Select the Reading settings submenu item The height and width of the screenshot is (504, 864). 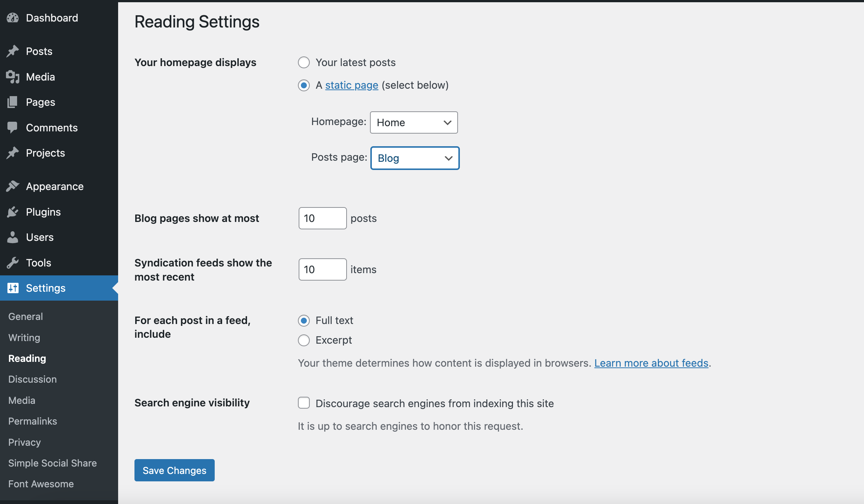click(x=27, y=359)
